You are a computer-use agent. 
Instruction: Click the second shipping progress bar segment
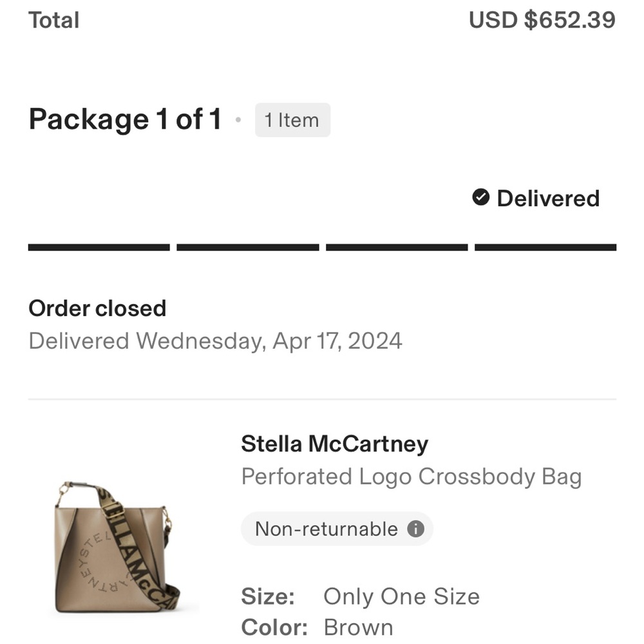pyautogui.click(x=247, y=246)
